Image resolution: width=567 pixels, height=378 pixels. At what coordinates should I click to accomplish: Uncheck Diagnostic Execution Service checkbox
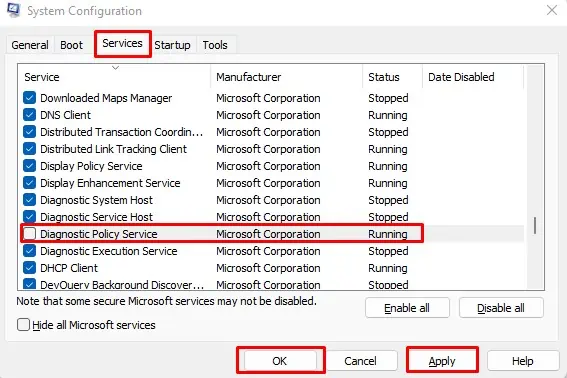[x=29, y=251]
